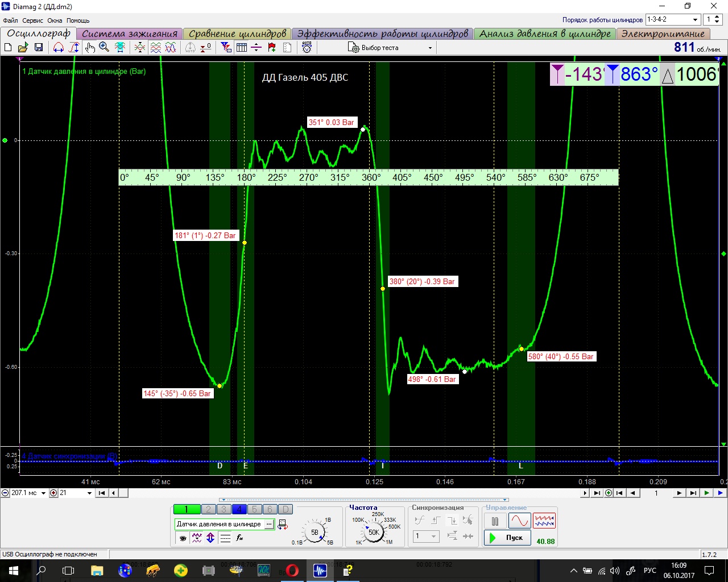This screenshot has height=582, width=728.
Task: Switch to Анализ давления в цилиндре tab
Action: pyautogui.click(x=545, y=34)
